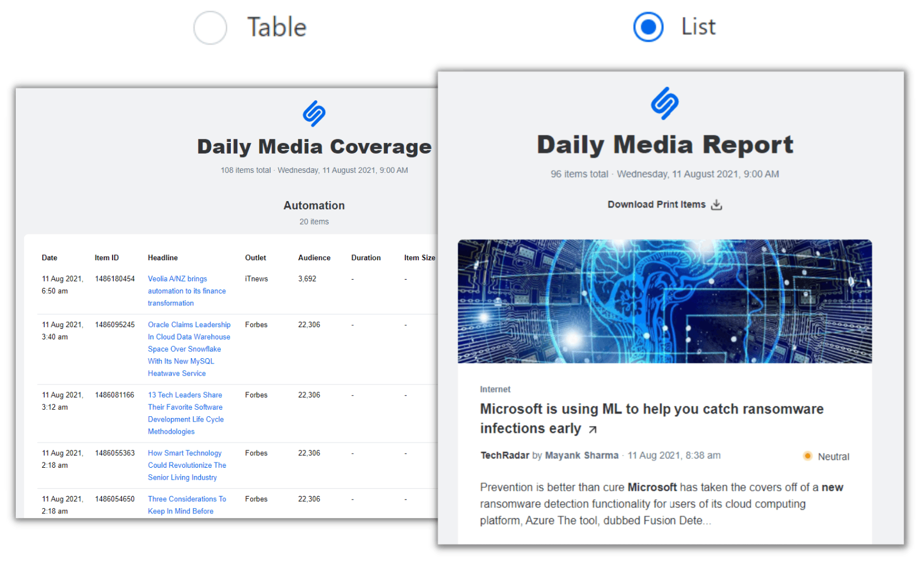
Task: Click the 11 Aug 2021 3:12 am date cell
Action: (x=62, y=401)
